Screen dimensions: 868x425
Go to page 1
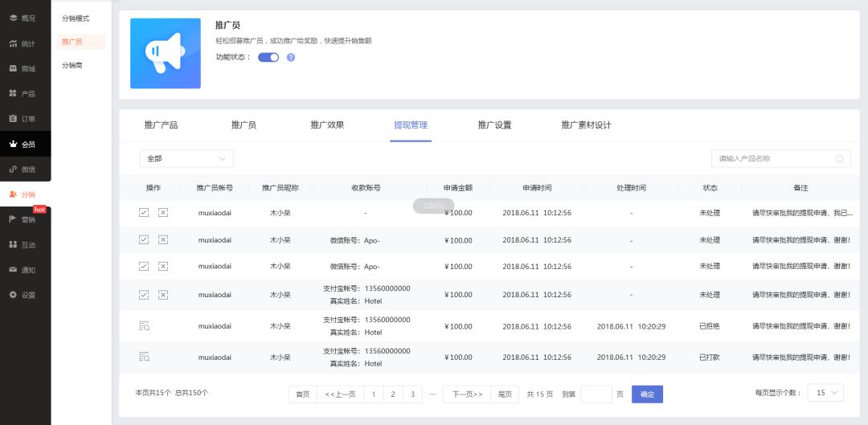(x=374, y=394)
